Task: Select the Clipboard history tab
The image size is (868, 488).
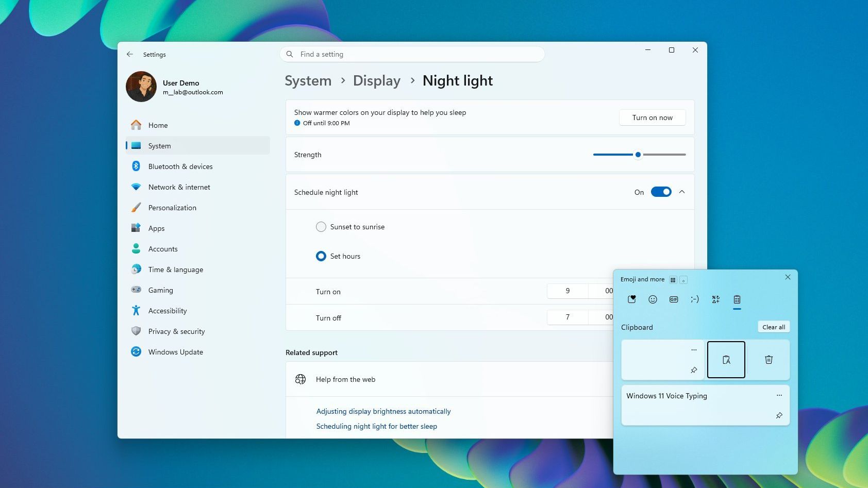Action: click(737, 299)
